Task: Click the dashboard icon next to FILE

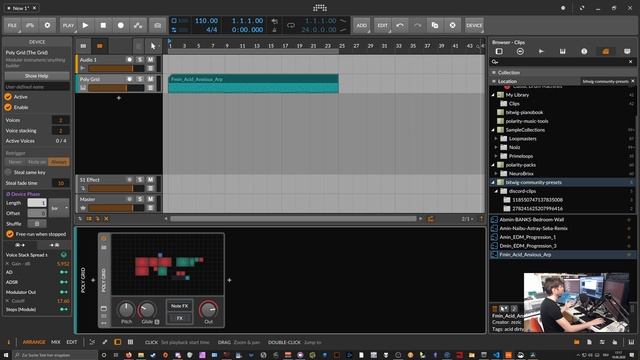Action: tap(30, 25)
